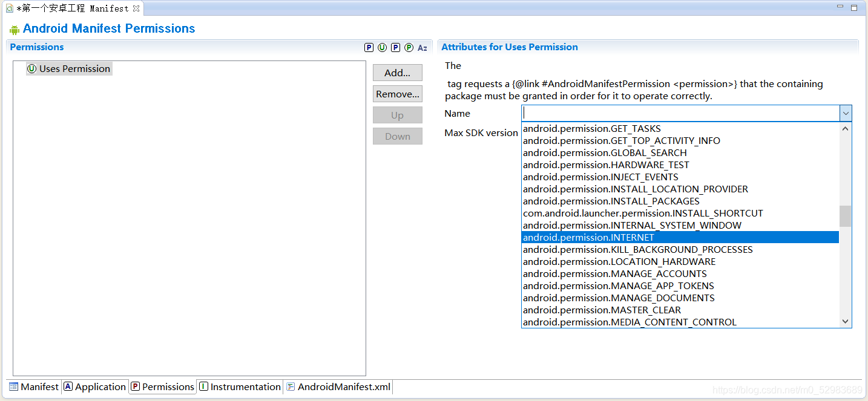The width and height of the screenshot is (868, 401).
Task: Minimize the editor pane via top-right icon
Action: point(840,7)
